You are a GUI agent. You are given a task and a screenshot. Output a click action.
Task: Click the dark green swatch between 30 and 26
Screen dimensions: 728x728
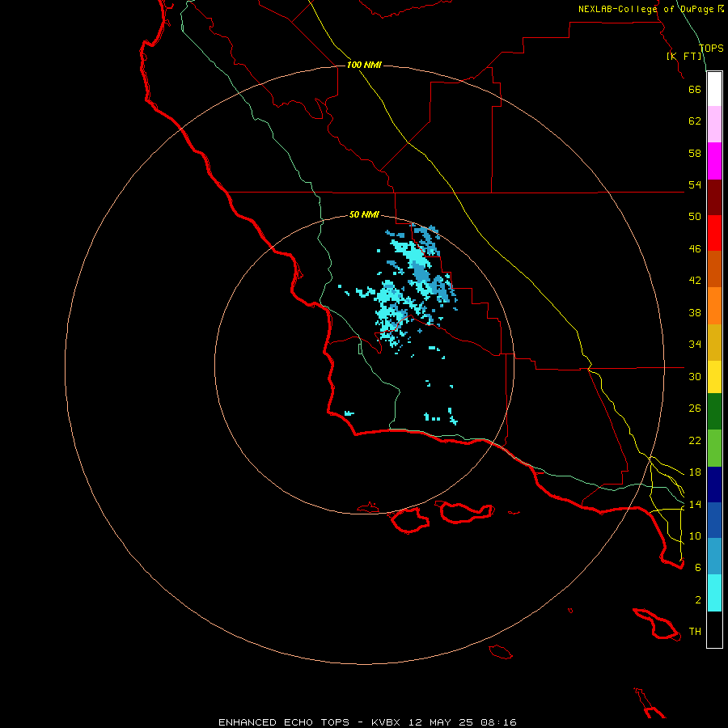pyautogui.click(x=714, y=412)
